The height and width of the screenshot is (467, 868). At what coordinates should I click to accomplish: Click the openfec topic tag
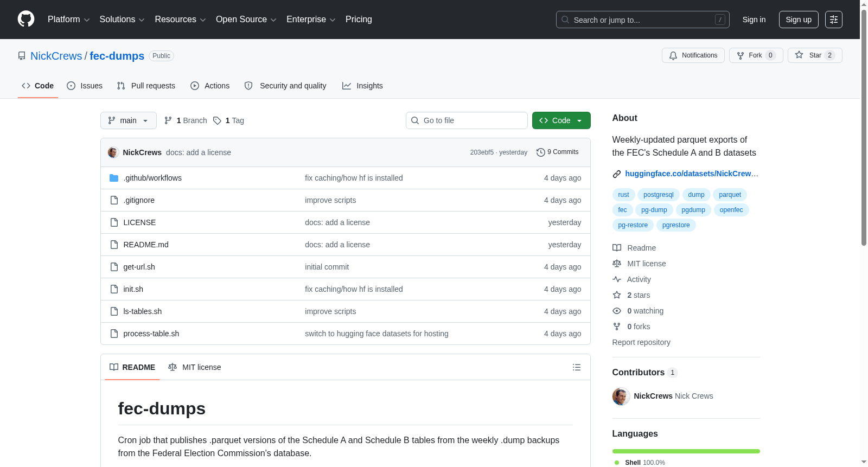(731, 210)
